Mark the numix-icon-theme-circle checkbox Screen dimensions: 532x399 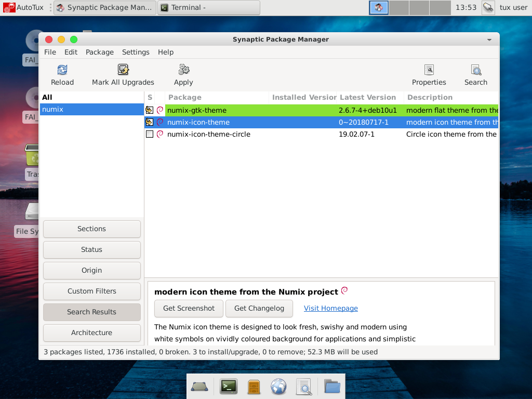point(149,134)
